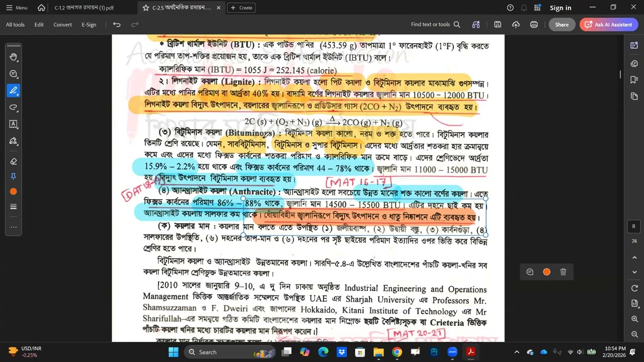Open the AI link generator icon
Screen dimensions: 644x362
[x=476, y=25]
